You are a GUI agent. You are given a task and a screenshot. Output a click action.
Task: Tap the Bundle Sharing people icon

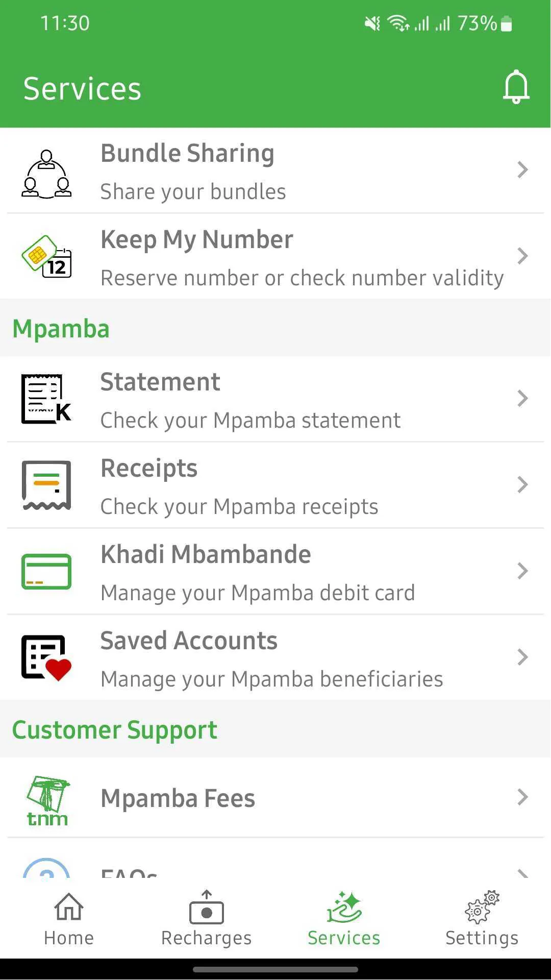46,174
